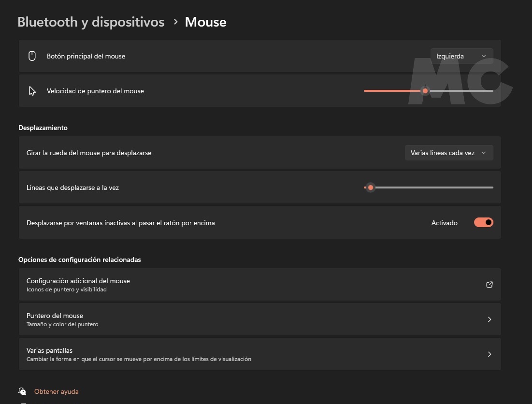Image resolution: width=532 pixels, height=404 pixels.
Task: Click the external link icon for Configuración adicional
Action: [x=489, y=285]
